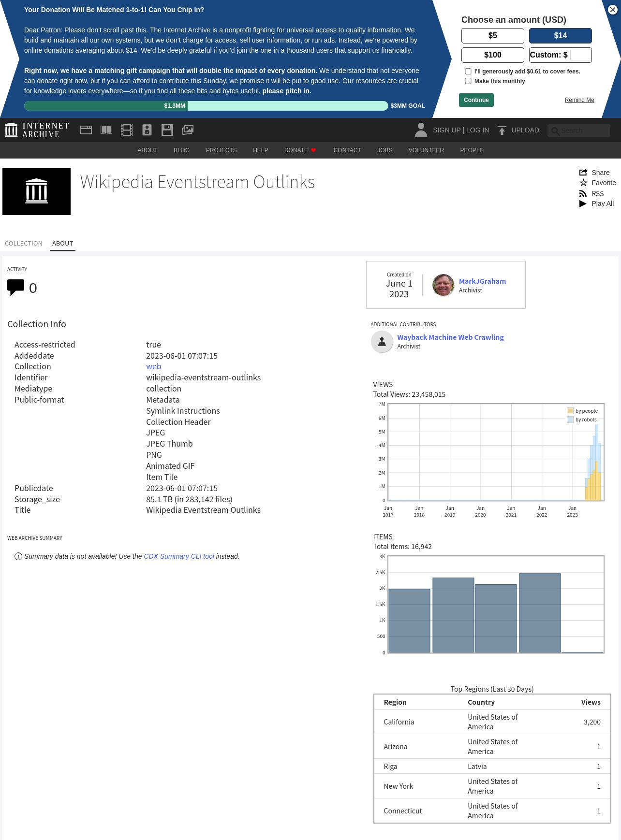This screenshot has width=621, height=840.
Task: Close the donation banner
Action: [612, 10]
